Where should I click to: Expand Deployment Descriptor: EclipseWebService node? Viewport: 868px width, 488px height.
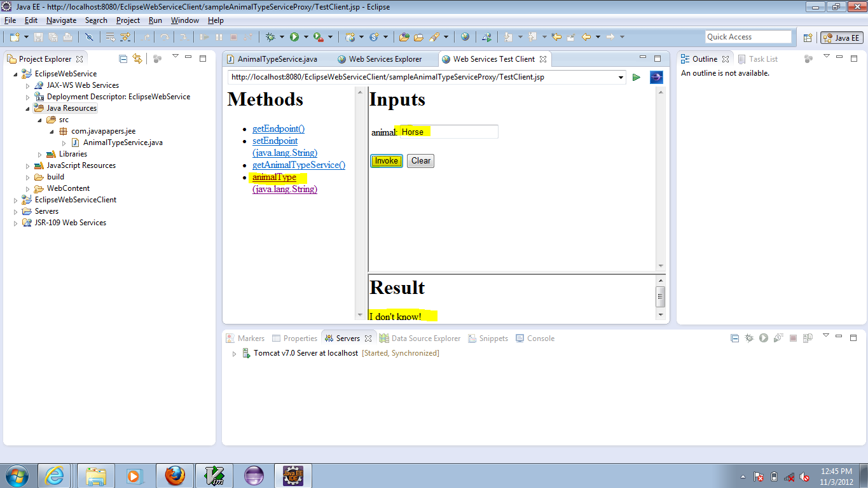pyautogui.click(x=27, y=97)
